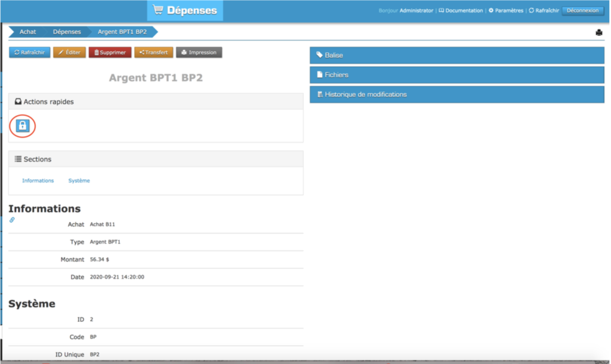Click Rafraîchir in the top navigation bar

pyautogui.click(x=544, y=11)
